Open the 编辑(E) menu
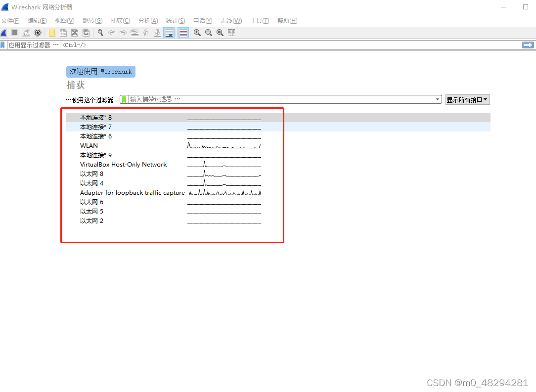The height and width of the screenshot is (392, 536). click(37, 21)
